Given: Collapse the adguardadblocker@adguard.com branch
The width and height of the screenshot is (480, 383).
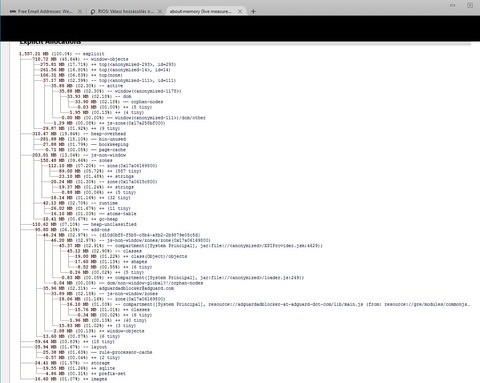Looking at the screenshot, I should coord(108,288).
